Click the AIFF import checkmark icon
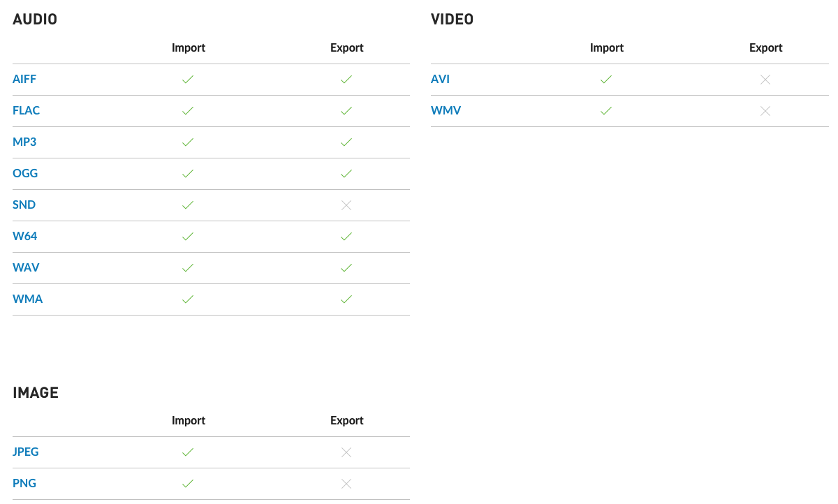 pyautogui.click(x=188, y=80)
